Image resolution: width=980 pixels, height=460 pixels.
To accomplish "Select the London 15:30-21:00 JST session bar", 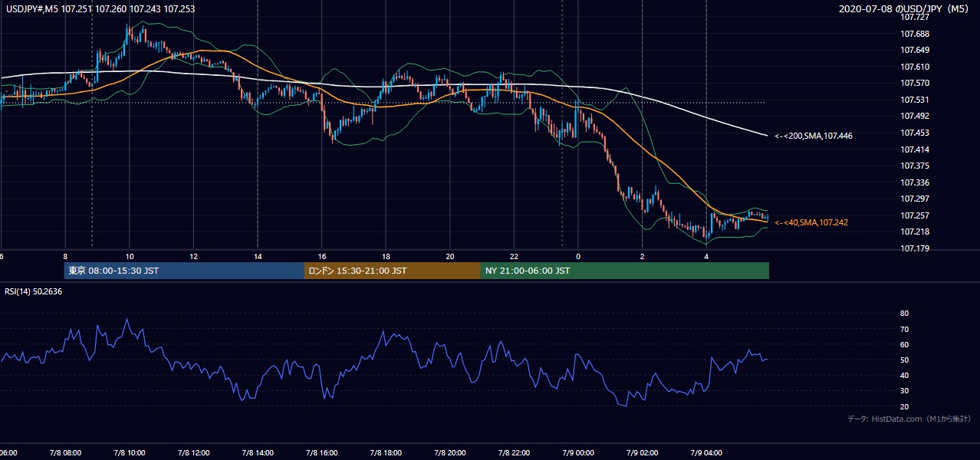I will (x=393, y=271).
